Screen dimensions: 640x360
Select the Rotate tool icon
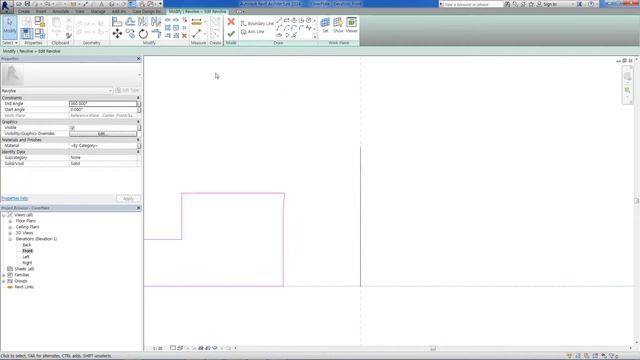[x=143, y=34]
